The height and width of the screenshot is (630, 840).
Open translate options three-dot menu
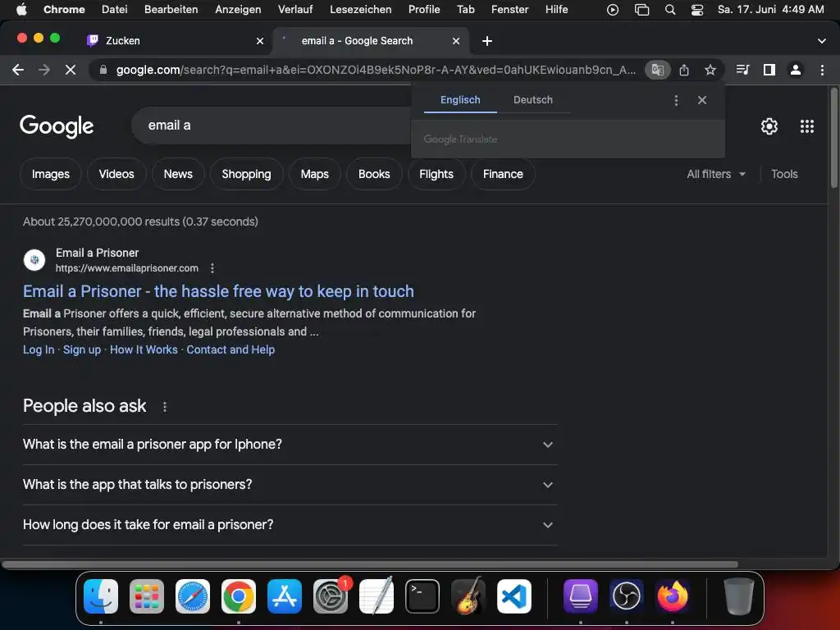(x=676, y=100)
